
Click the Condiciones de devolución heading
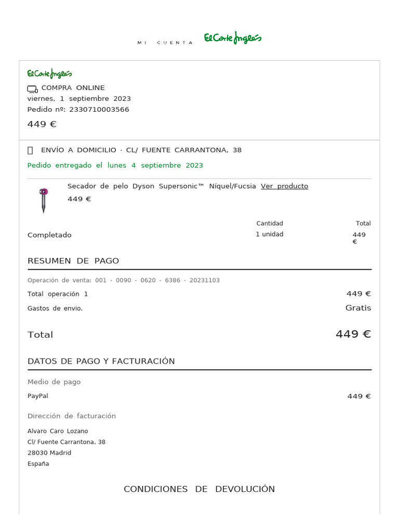[x=199, y=489]
